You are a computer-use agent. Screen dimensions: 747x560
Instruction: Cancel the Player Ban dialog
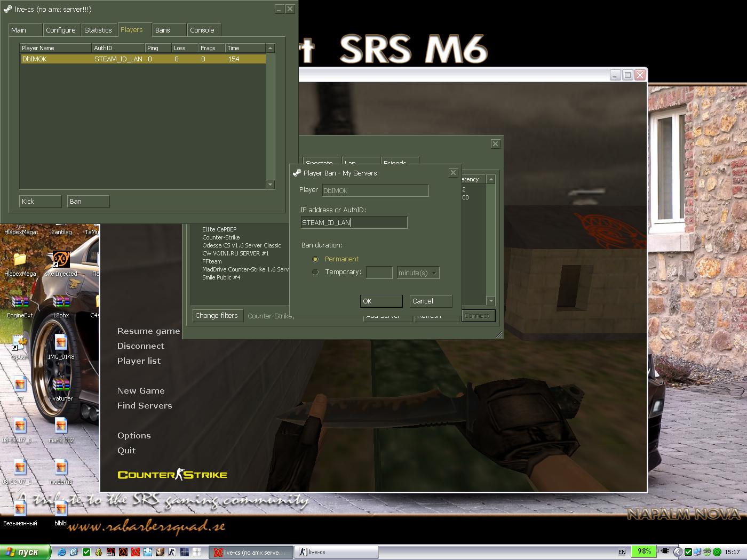point(431,301)
